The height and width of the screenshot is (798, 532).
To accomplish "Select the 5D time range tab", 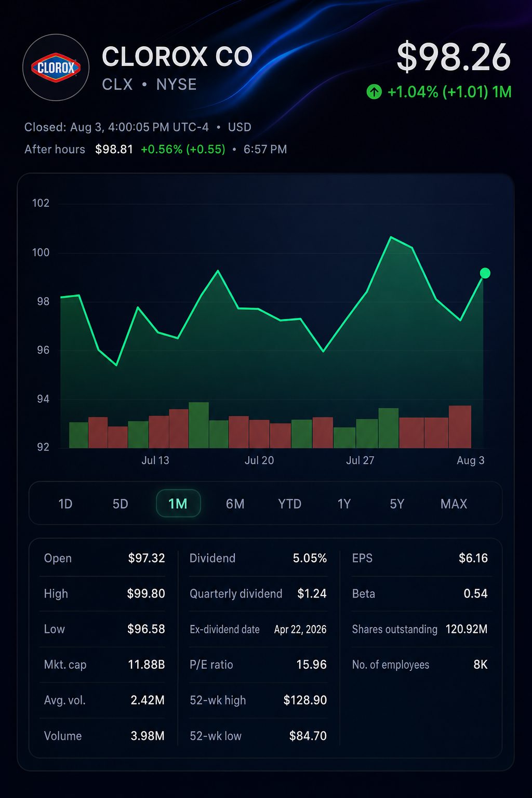I will pos(120,503).
